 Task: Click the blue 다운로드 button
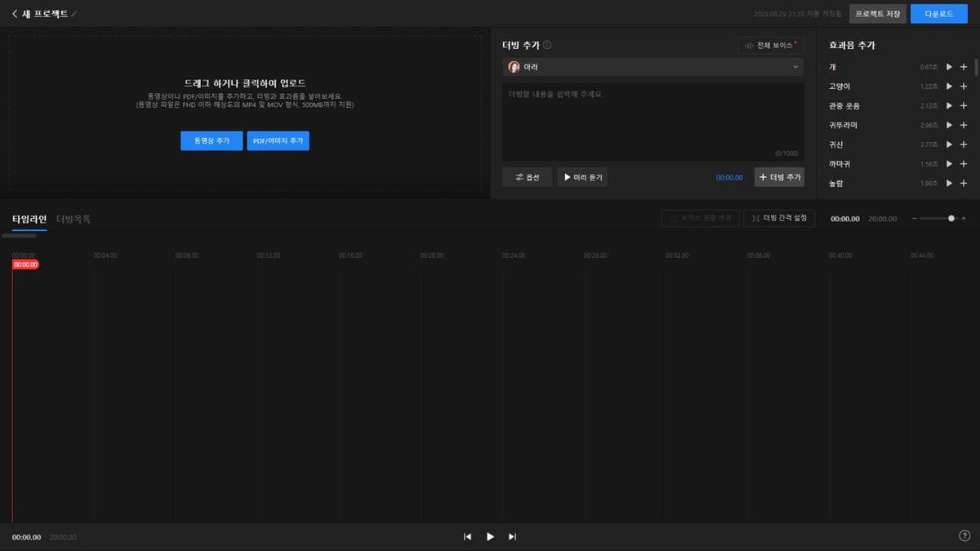tap(939, 14)
